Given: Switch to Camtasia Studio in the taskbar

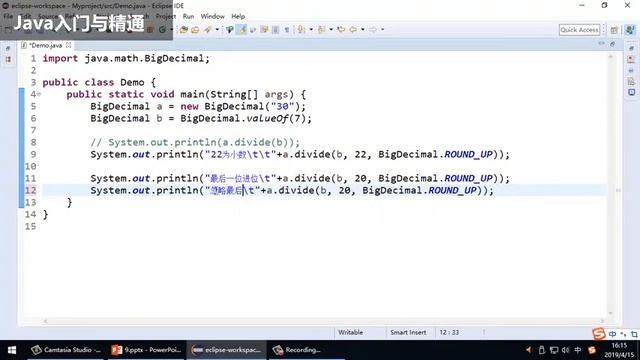Looking at the screenshot, I should pyautogui.click(x=65, y=350).
